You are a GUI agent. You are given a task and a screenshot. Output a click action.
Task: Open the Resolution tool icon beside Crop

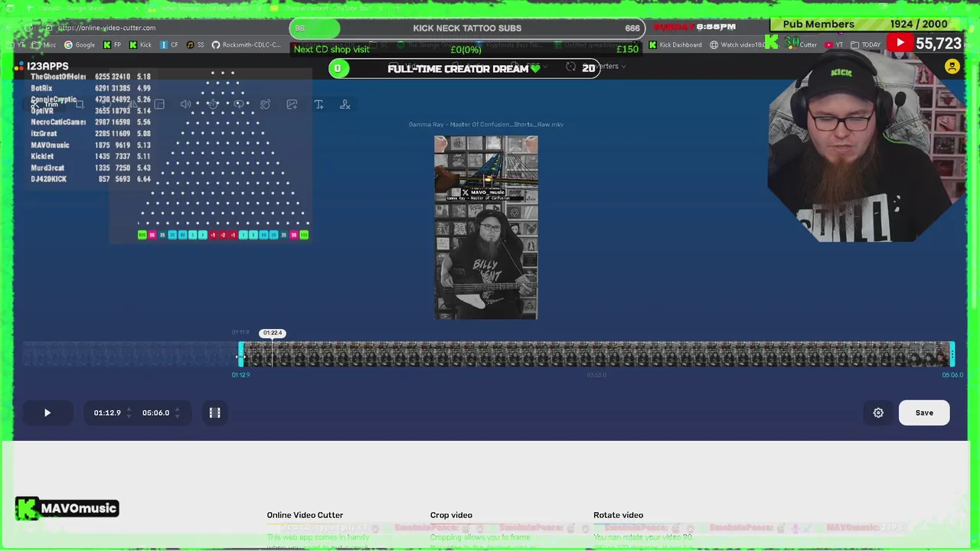coord(159,104)
